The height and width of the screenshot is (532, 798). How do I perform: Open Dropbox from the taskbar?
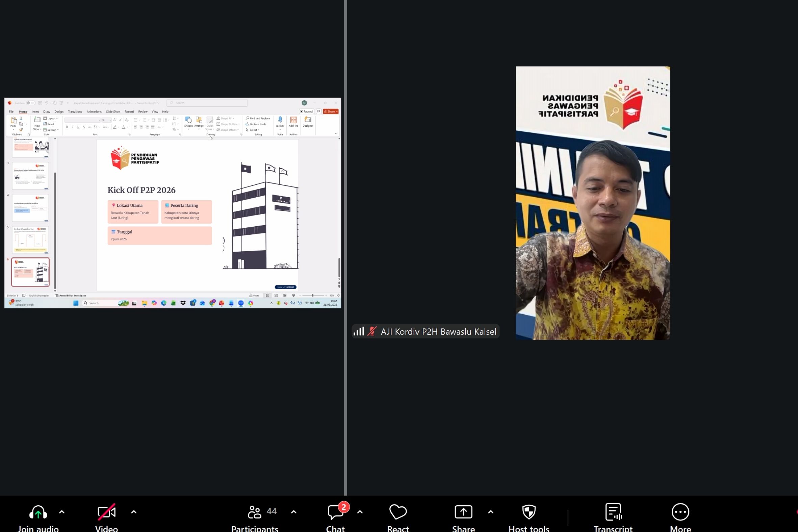[x=183, y=303]
